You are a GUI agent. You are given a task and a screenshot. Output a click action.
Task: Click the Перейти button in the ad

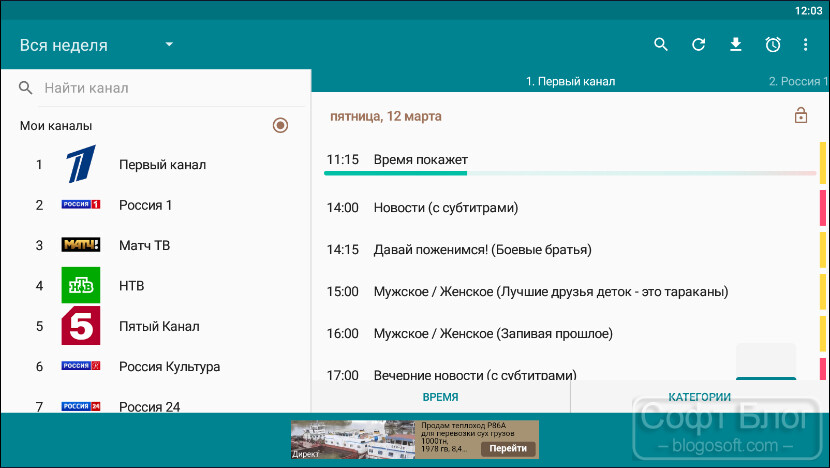click(508, 448)
